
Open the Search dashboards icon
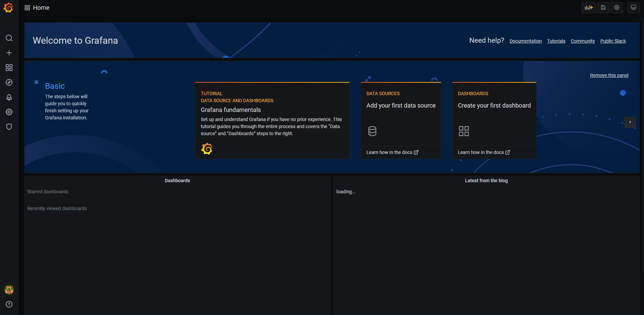(x=9, y=38)
